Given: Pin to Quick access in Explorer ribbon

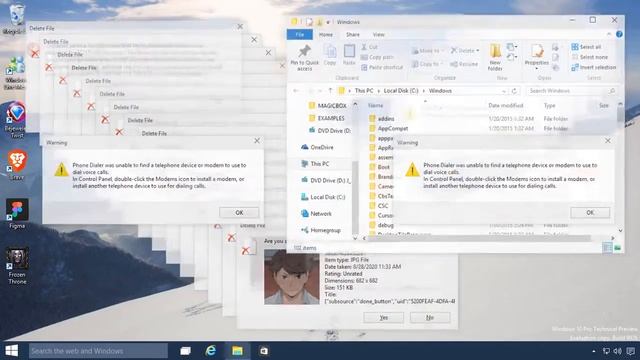Looking at the screenshot, I should (304, 58).
